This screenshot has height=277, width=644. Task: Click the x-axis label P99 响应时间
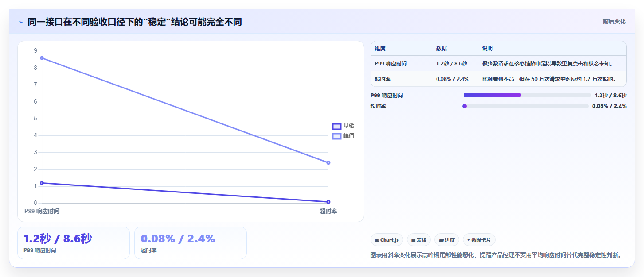tap(42, 212)
